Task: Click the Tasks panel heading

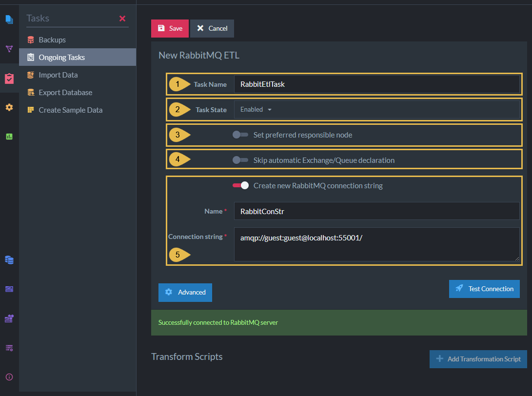Action: (x=38, y=19)
